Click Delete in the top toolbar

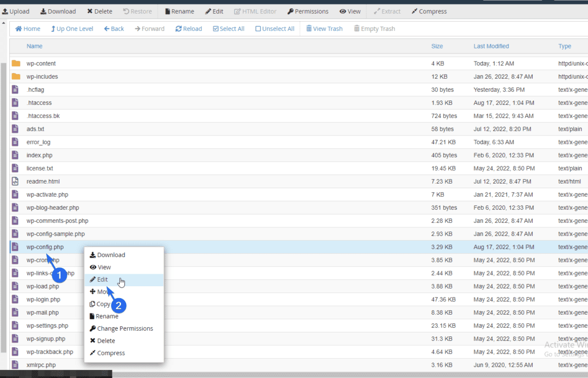click(x=100, y=11)
